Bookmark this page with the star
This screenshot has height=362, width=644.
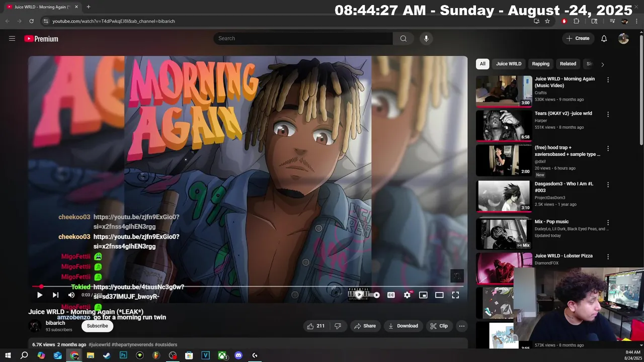pyautogui.click(x=547, y=21)
